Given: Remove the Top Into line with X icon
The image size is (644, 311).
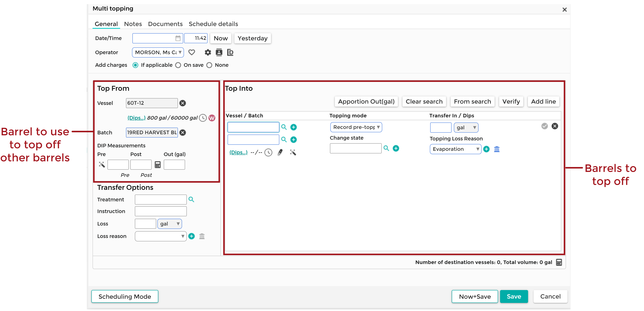Looking at the screenshot, I should pyautogui.click(x=555, y=126).
